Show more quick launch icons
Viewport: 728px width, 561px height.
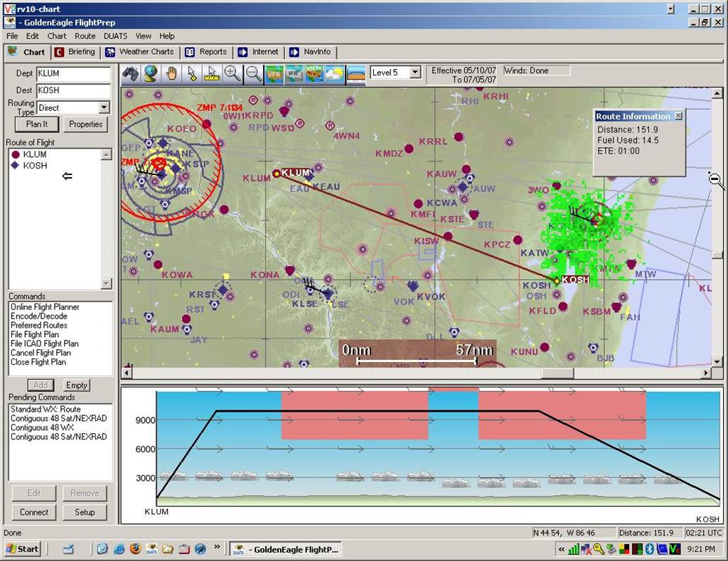(217, 547)
